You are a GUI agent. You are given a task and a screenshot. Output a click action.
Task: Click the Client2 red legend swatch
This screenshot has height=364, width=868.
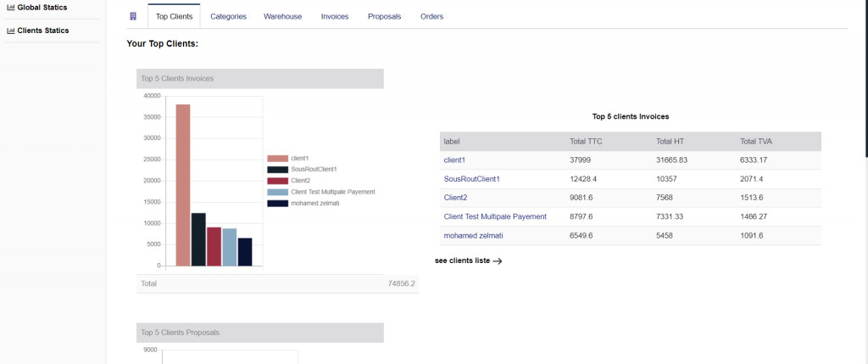pyautogui.click(x=277, y=181)
